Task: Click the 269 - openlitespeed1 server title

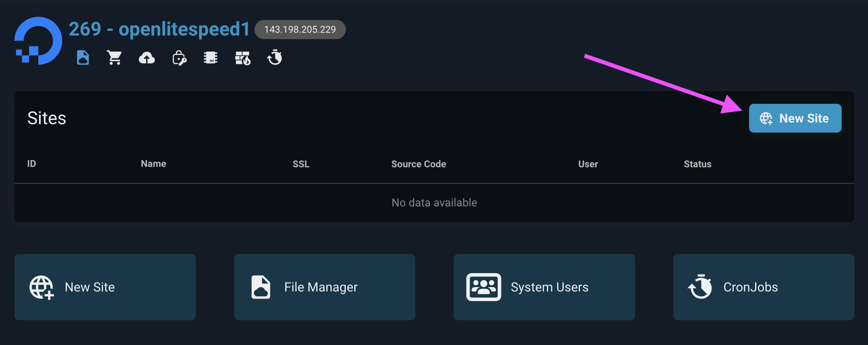Action: pos(159,29)
